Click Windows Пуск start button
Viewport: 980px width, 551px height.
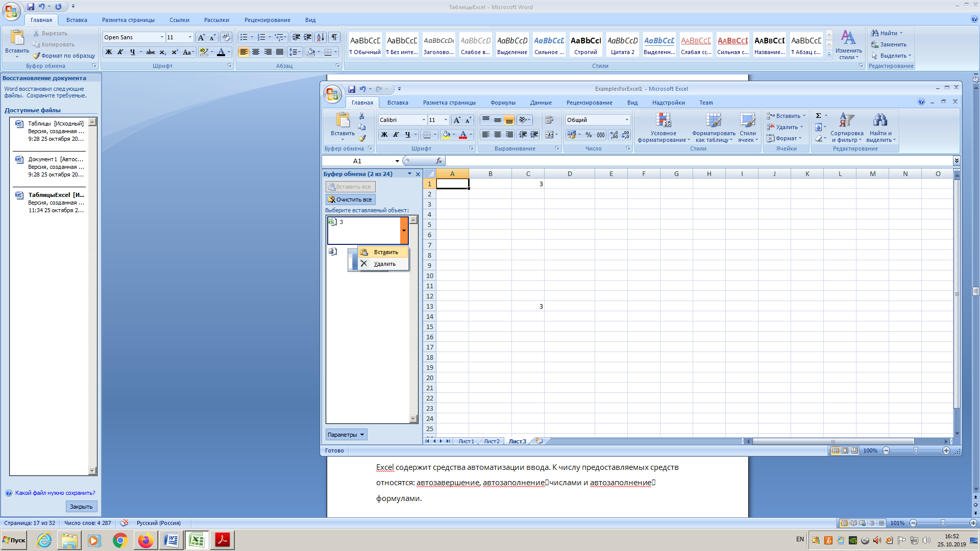coord(14,540)
